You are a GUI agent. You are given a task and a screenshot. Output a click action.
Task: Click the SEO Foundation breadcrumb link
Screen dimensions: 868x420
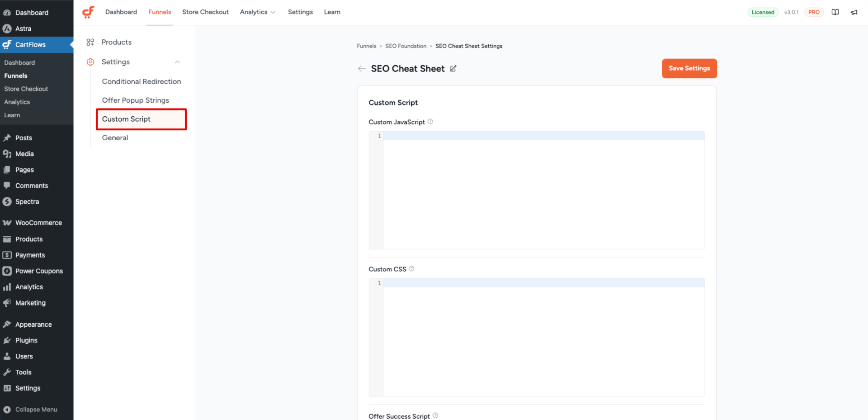406,46
